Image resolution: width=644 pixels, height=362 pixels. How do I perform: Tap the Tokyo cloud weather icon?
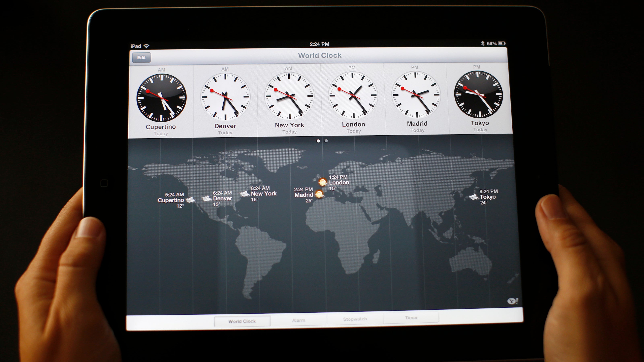tap(473, 197)
